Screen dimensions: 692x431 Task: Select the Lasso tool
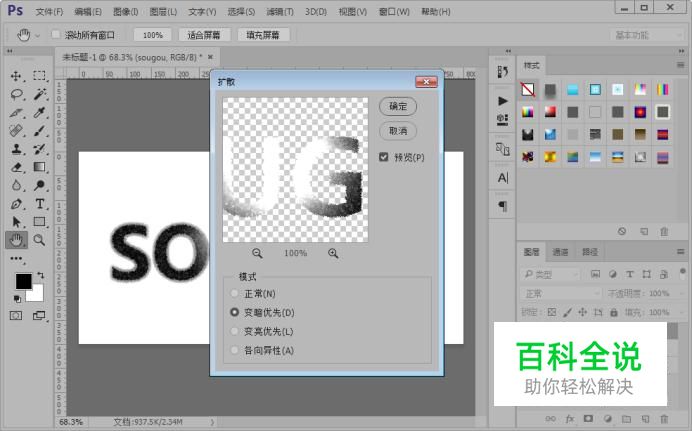[16, 94]
